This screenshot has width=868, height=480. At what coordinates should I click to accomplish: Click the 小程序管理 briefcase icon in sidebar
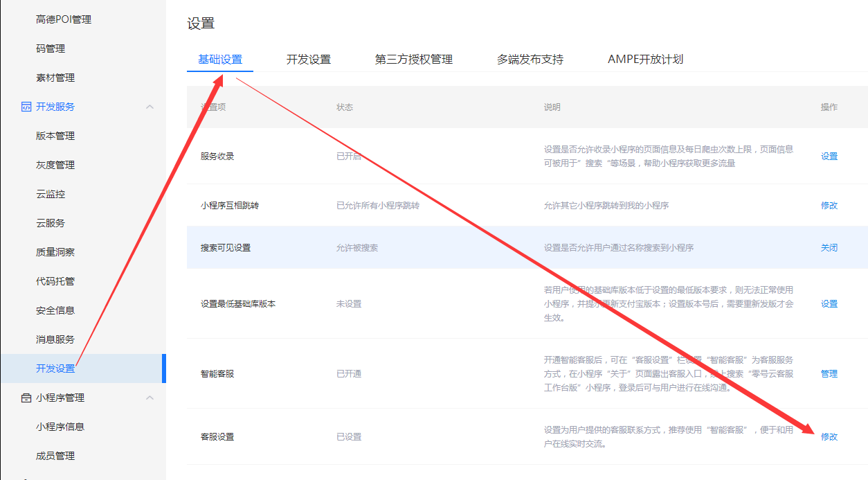click(x=26, y=398)
